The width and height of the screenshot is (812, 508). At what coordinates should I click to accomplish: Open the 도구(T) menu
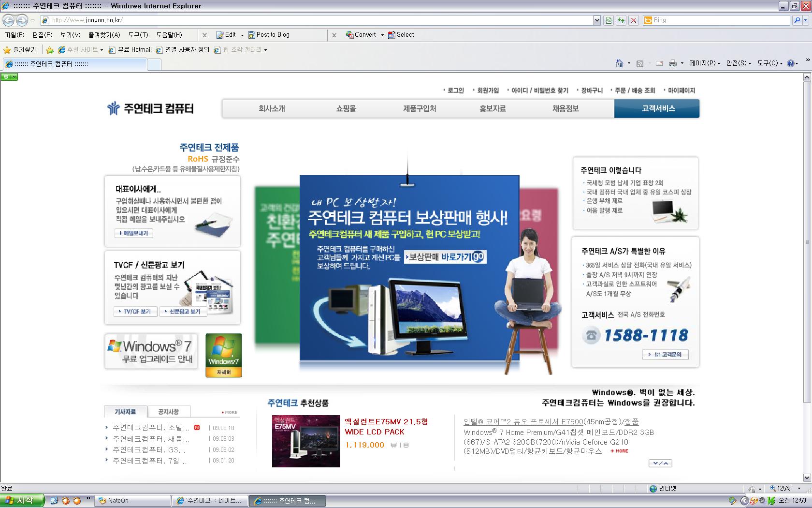(x=138, y=35)
